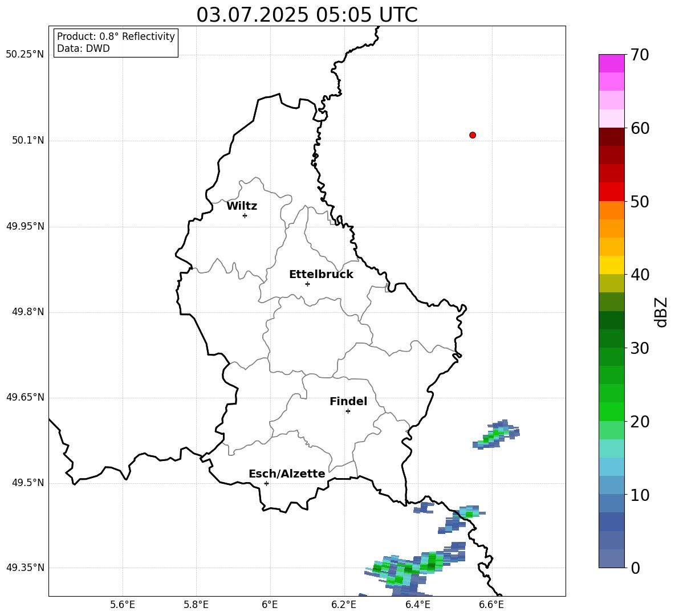Click the 6°E longitude label
The width and height of the screenshot is (675, 616).
(x=270, y=605)
